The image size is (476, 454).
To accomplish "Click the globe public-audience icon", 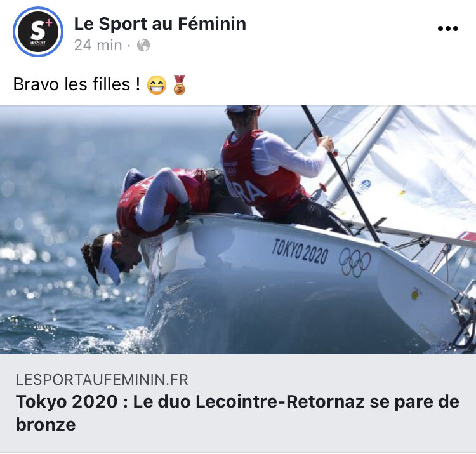I will coord(143,45).
